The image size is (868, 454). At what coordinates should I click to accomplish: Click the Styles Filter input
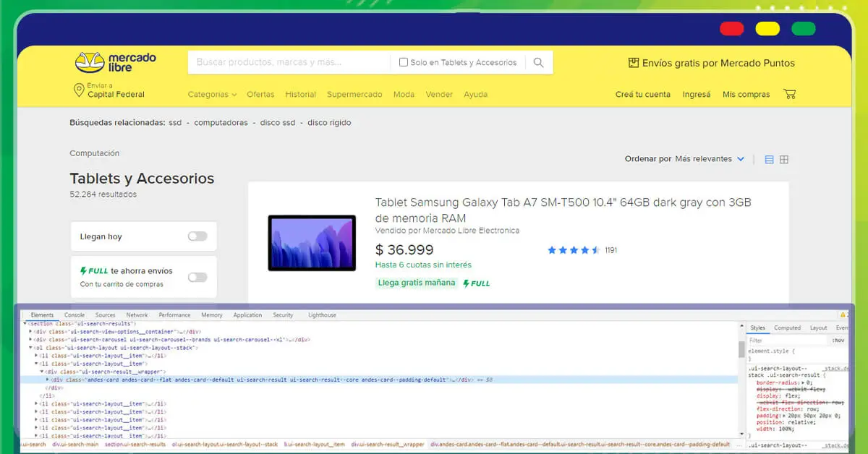pyautogui.click(x=788, y=340)
